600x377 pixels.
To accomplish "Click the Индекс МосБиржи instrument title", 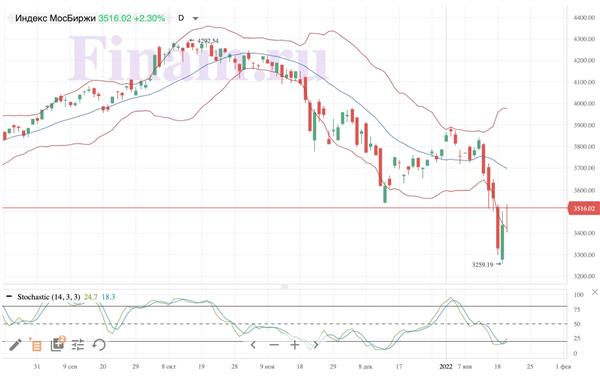I will point(55,18).
